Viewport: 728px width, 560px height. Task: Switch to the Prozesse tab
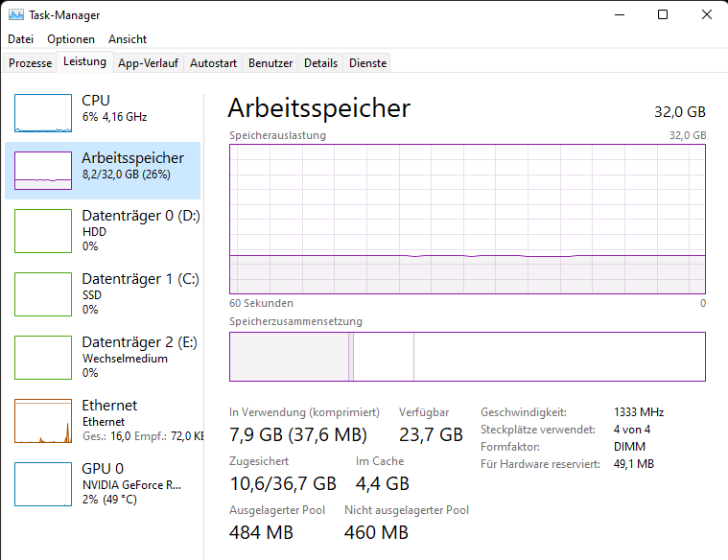[30, 63]
